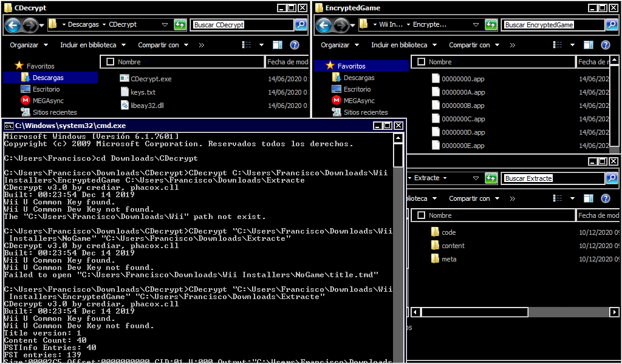Click scroll-up arrow in cmd.exe window
The image size is (622, 364).
tap(398, 138)
